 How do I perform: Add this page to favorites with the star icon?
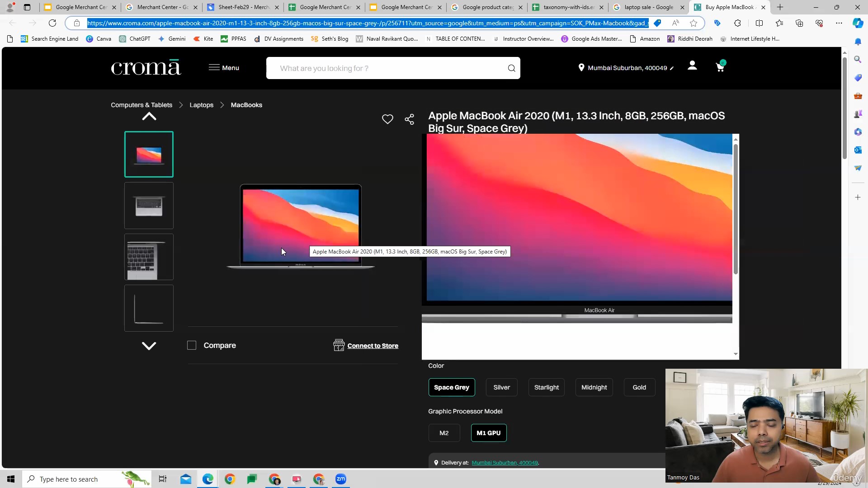693,23
